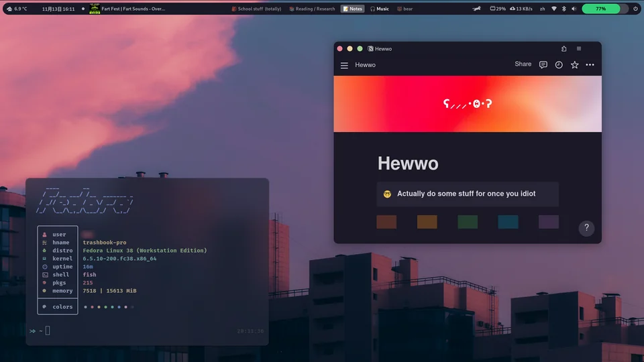The image size is (644, 362).
Task: Click kernel value '6.5.10-200.fc38.x86_64'
Action: [x=119, y=259]
